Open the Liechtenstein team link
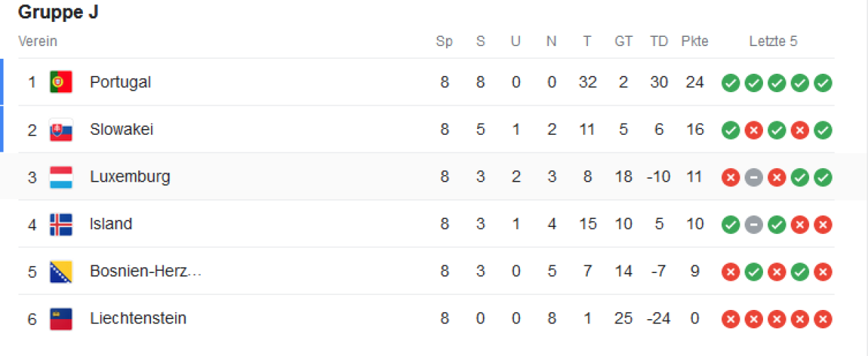 click(x=138, y=319)
